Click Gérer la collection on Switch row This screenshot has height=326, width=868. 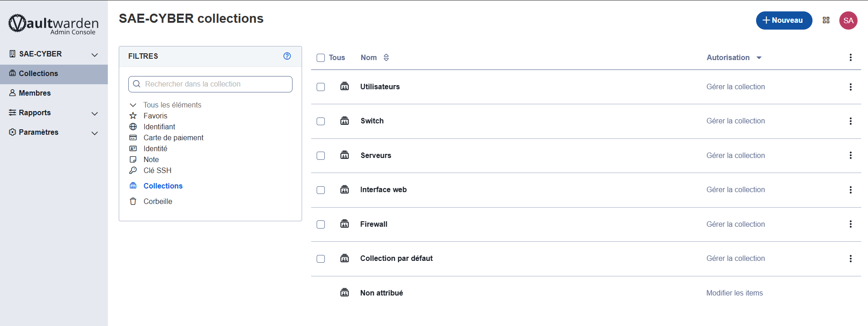click(x=735, y=121)
